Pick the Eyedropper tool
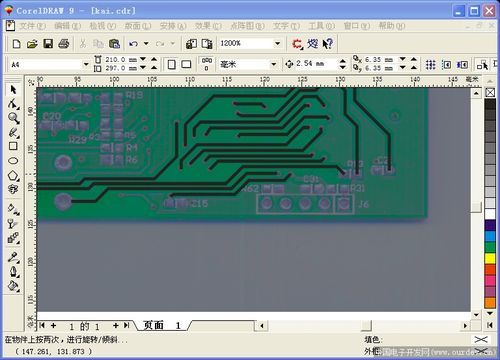 pos(13,257)
